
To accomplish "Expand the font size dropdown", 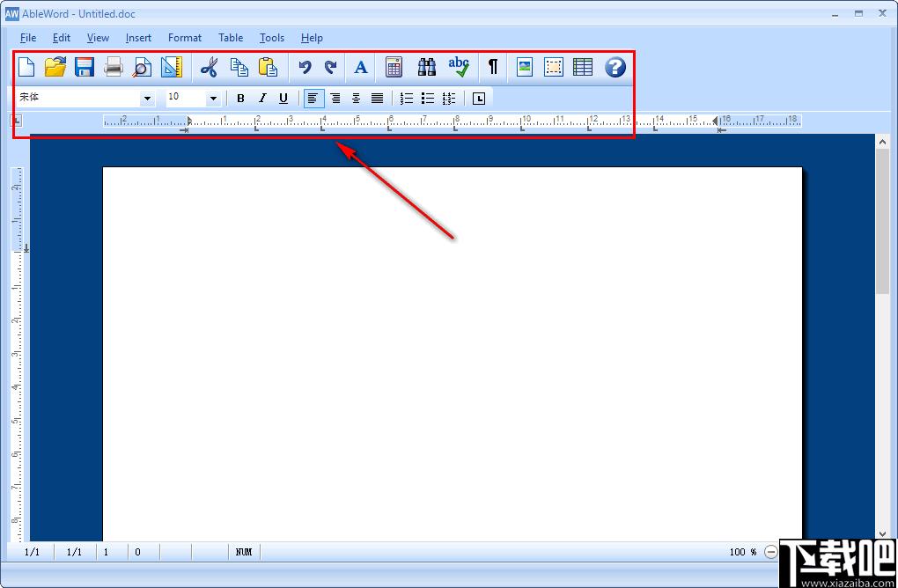I will point(213,99).
